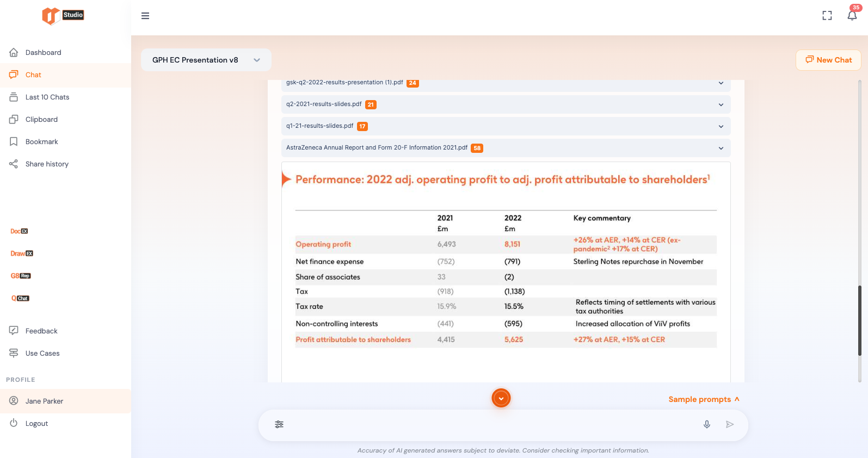Viewport: 868px width, 458px height.
Task: Click the 24 reference count badge
Action: (413, 83)
